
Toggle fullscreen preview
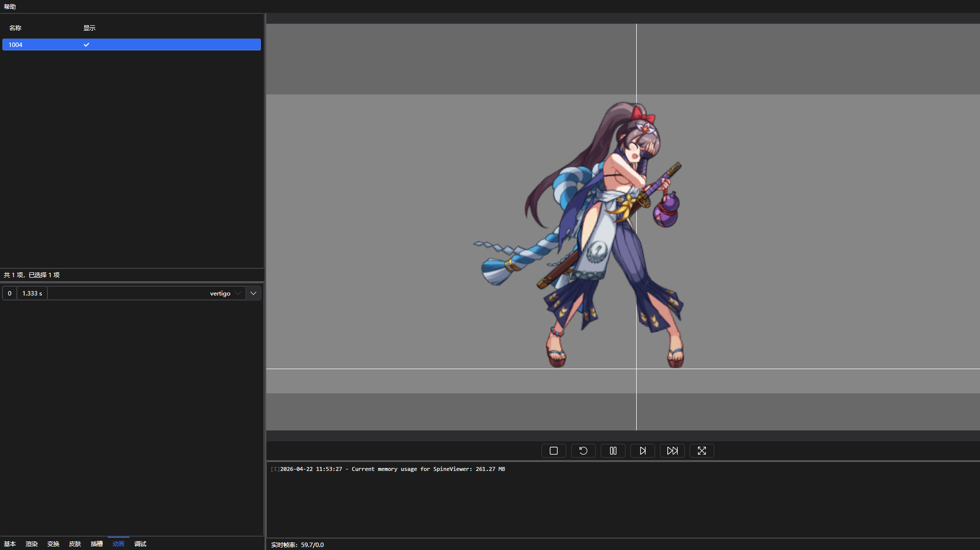[x=701, y=451]
